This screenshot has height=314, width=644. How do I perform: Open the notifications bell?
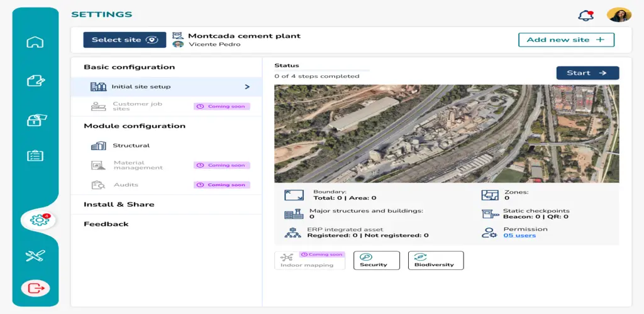click(x=586, y=16)
